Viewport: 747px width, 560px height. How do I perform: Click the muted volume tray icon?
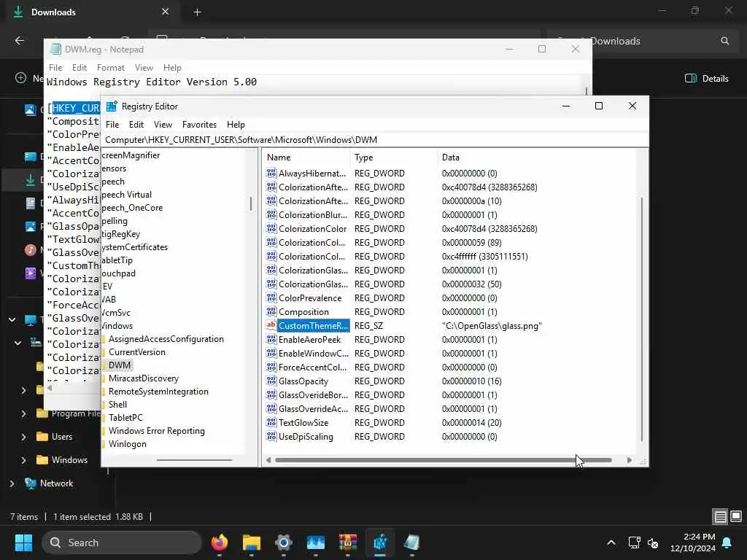[653, 542]
